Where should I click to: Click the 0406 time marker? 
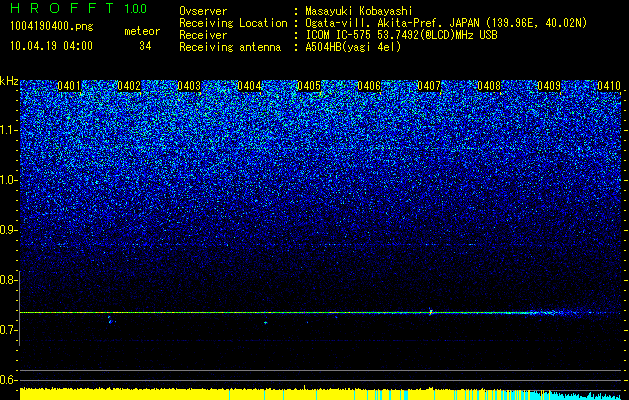tap(369, 86)
